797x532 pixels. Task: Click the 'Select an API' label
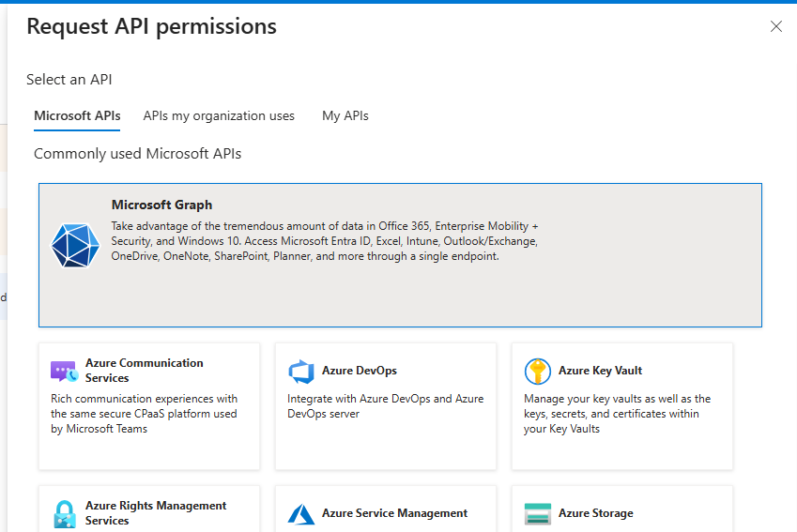point(69,80)
